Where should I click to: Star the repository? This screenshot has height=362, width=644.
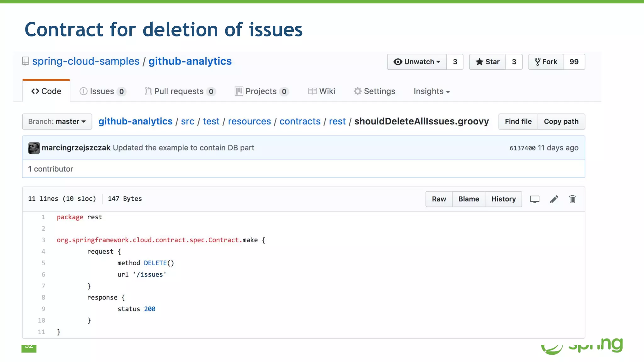pos(487,62)
